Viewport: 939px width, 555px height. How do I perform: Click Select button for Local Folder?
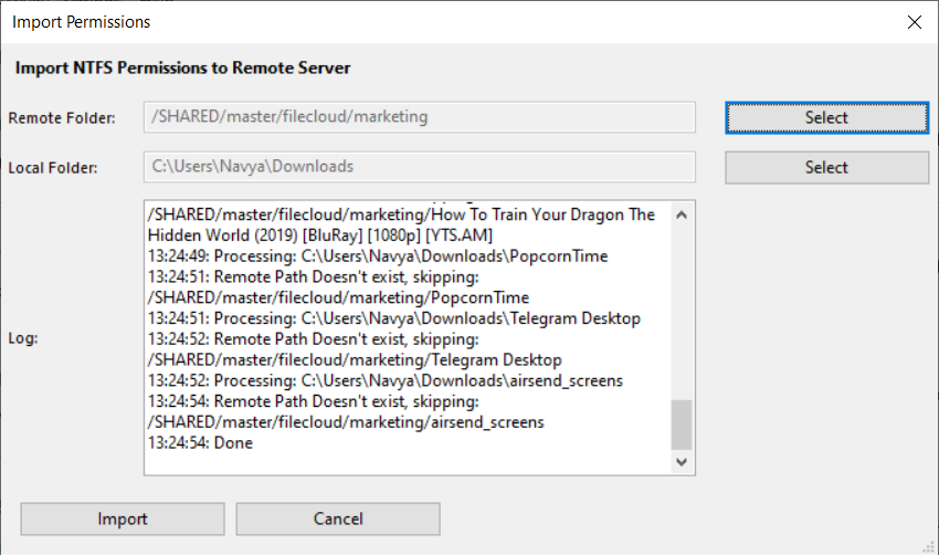pos(826,167)
